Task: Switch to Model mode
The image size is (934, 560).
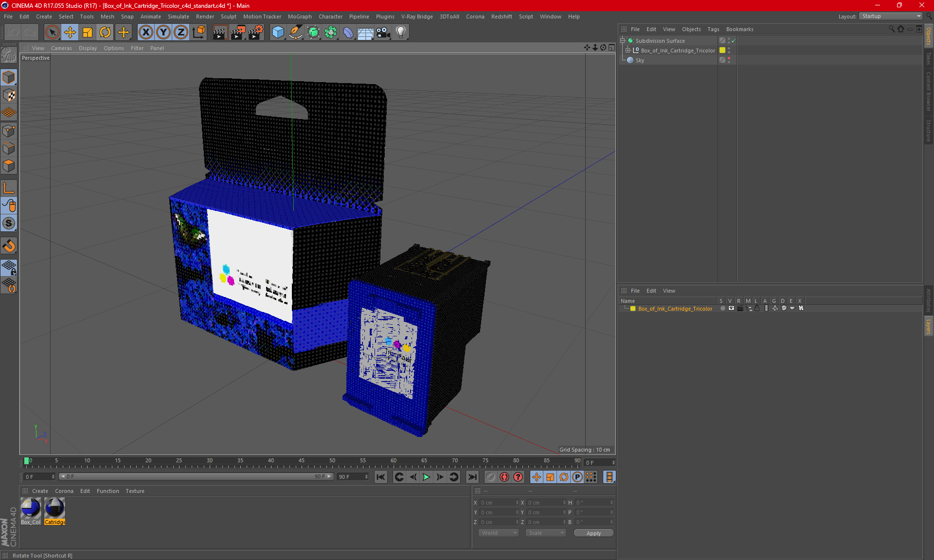Action: click(9, 78)
